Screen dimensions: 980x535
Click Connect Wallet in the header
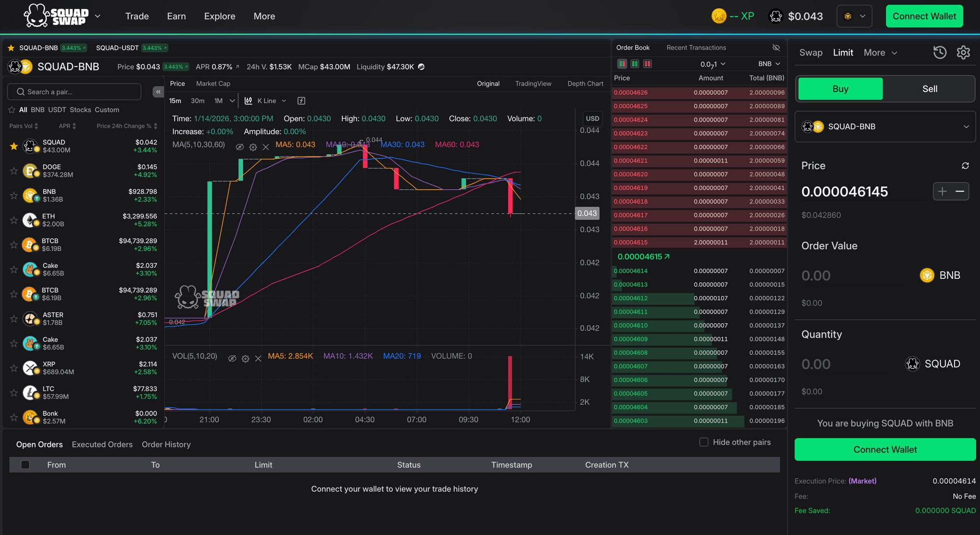[924, 16]
